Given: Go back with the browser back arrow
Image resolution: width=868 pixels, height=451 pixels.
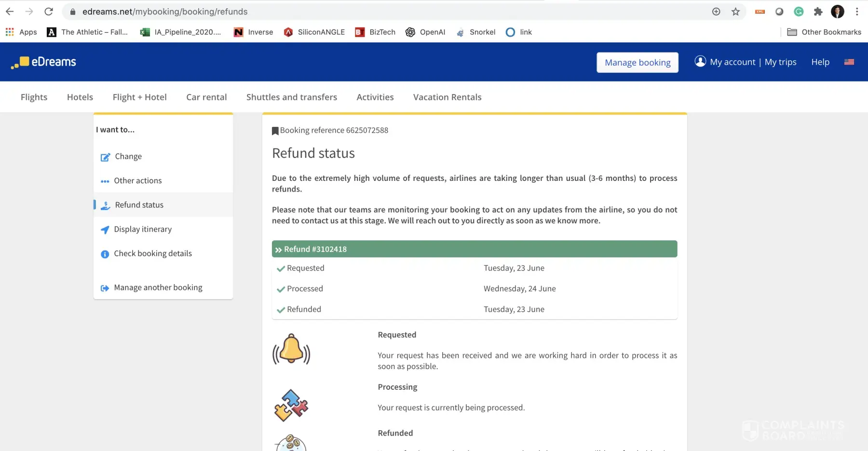Looking at the screenshot, I should tap(10, 12).
